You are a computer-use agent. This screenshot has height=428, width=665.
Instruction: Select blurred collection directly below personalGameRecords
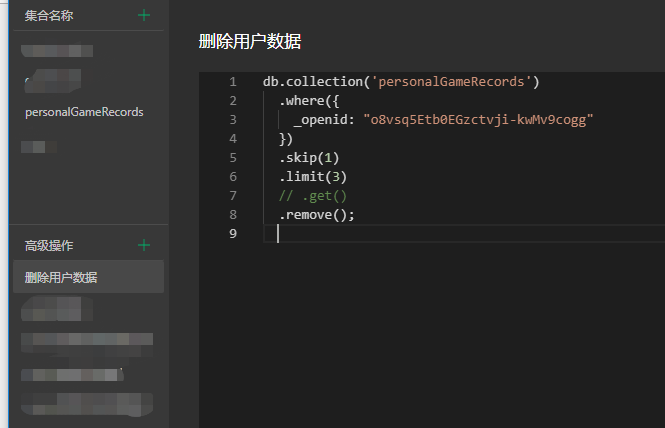[34, 147]
